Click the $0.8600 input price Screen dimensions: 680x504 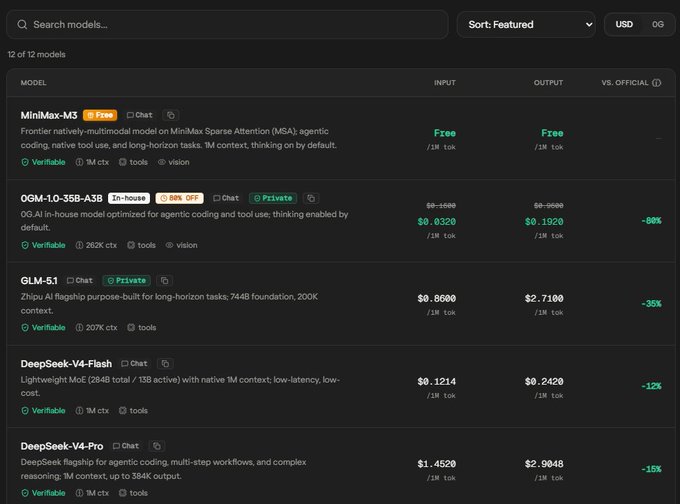point(436,298)
